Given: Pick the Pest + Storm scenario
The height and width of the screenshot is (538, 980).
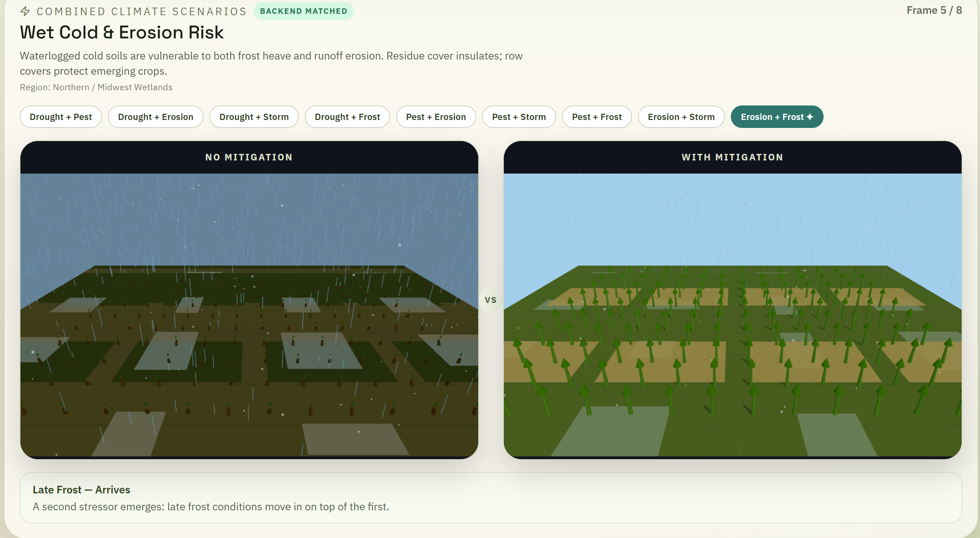Looking at the screenshot, I should click(x=518, y=117).
